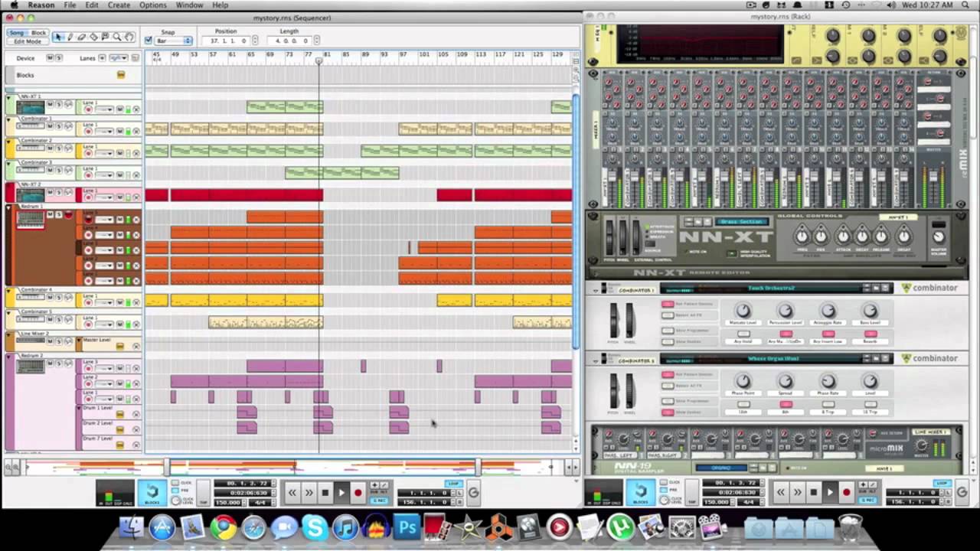Click Play in the rack window transport
This screenshot has width=980, height=551.
830,493
